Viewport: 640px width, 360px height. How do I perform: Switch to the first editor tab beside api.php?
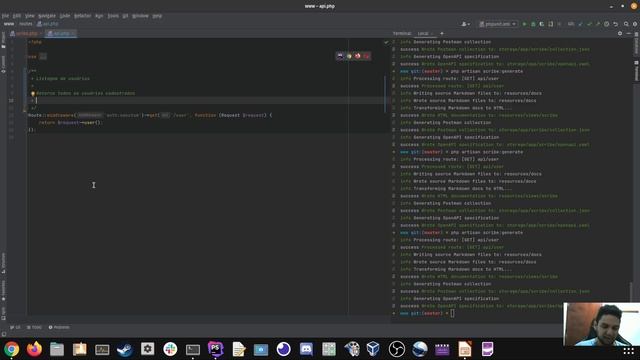coord(26,33)
